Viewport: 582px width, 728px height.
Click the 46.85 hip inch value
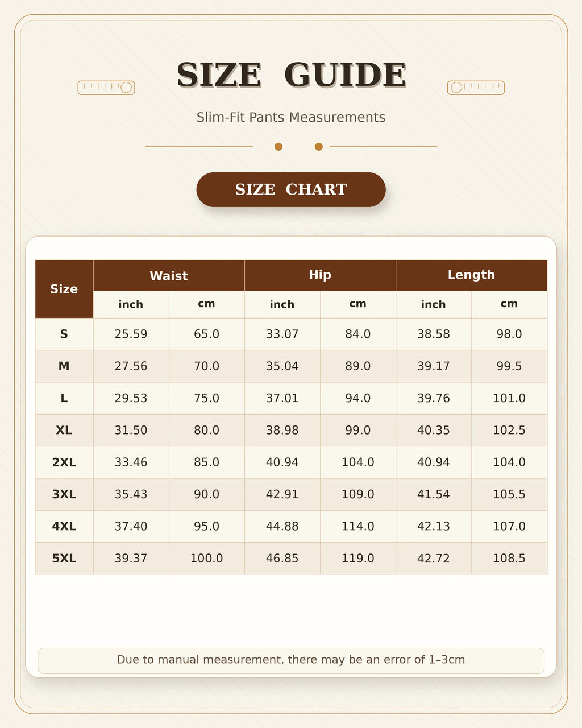coord(282,559)
